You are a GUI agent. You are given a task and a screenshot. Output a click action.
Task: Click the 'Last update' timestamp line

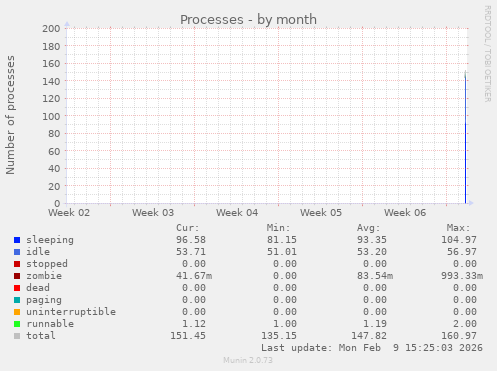click(372, 348)
